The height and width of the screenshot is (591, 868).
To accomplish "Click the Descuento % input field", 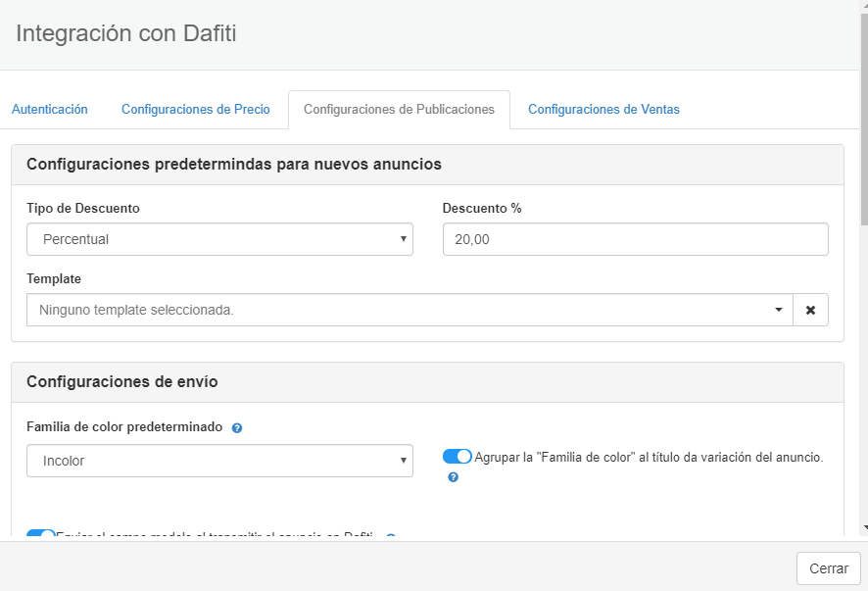I will (x=636, y=239).
